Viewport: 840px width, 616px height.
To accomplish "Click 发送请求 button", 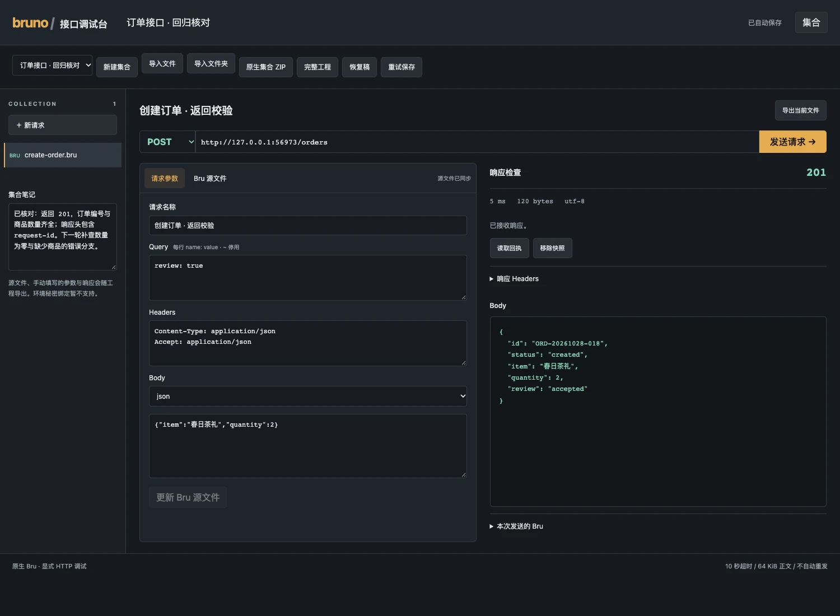I will coord(792,142).
